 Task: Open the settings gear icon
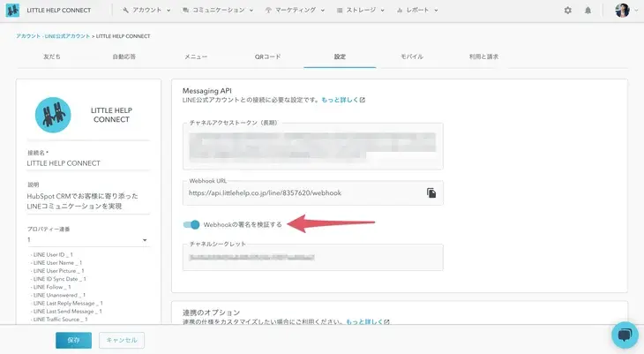coord(567,11)
